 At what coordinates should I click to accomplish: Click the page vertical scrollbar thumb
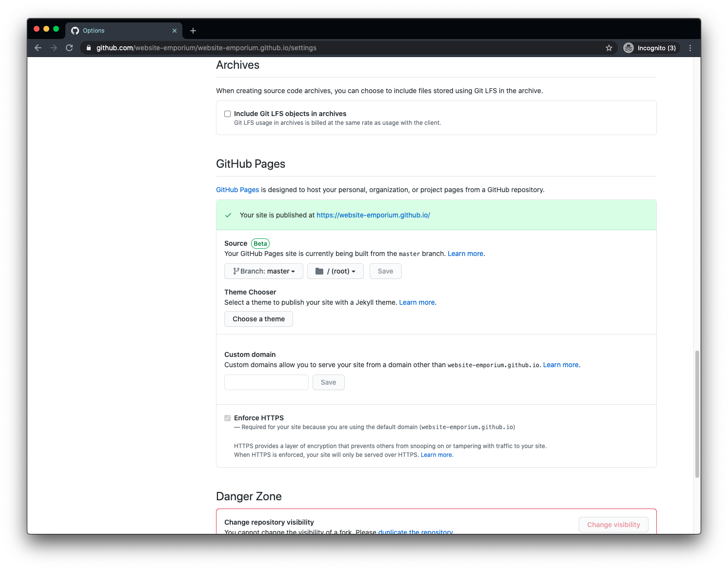tap(697, 414)
